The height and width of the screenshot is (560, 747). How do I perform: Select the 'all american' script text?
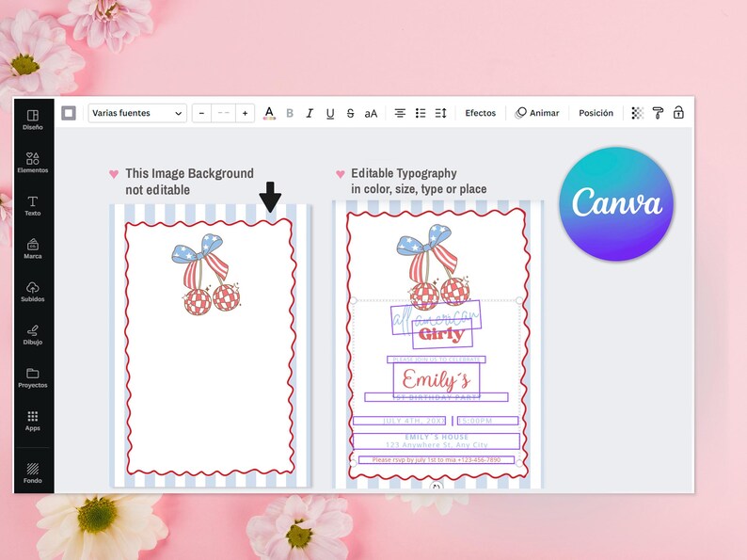436,316
